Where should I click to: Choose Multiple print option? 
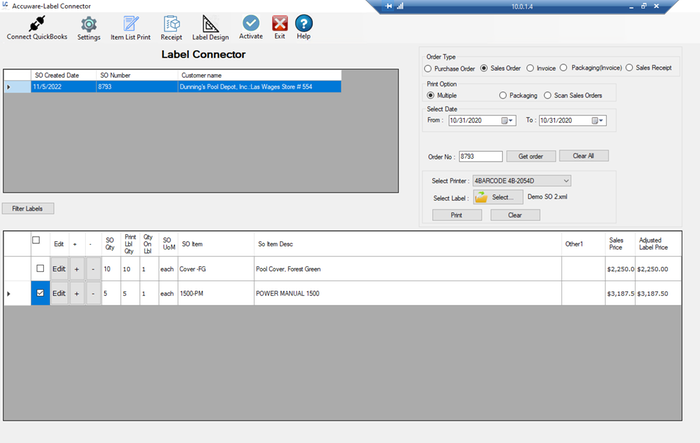(x=430, y=95)
